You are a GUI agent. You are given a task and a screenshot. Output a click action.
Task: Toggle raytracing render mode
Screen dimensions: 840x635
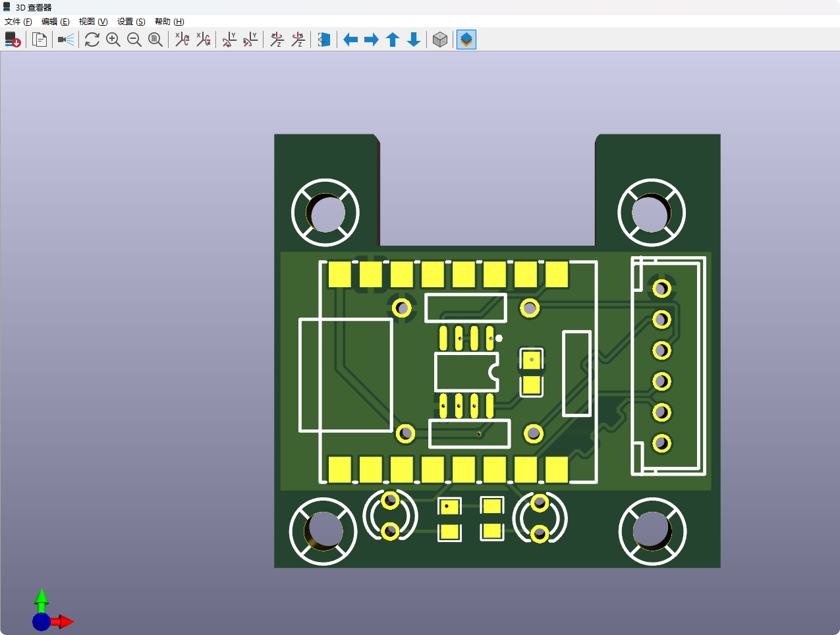[x=66, y=40]
